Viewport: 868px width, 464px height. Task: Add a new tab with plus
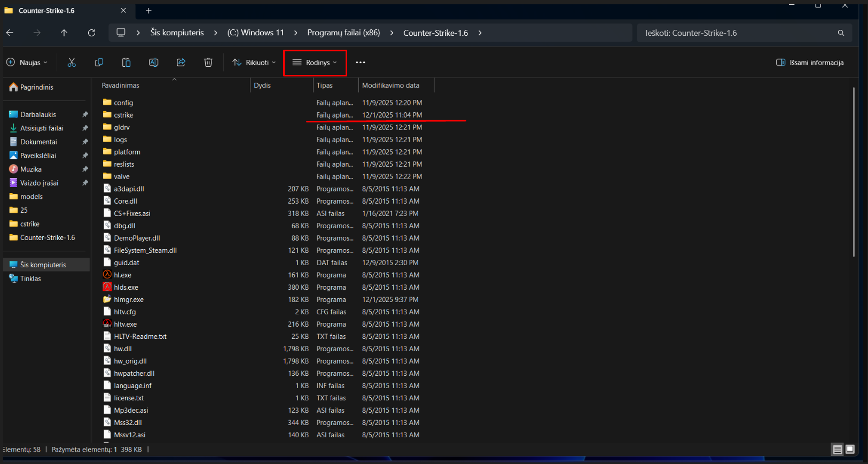148,11
